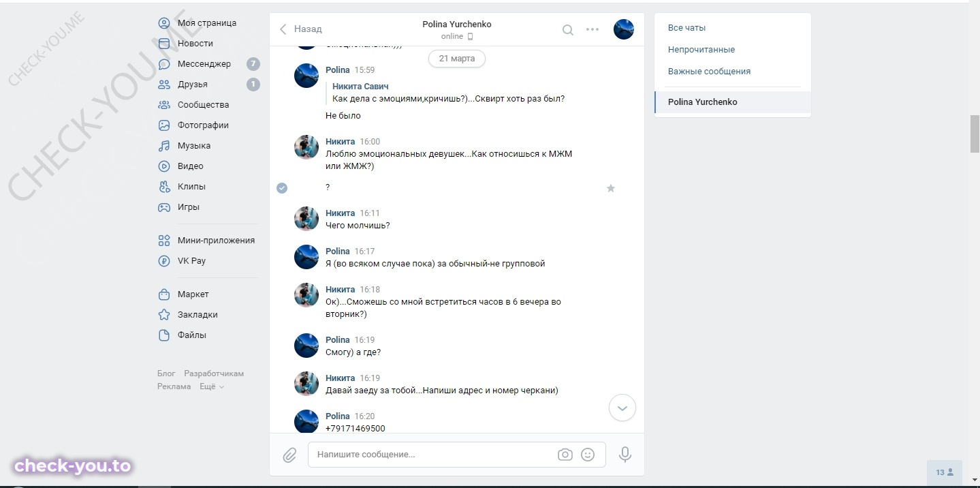The height and width of the screenshot is (488, 980).
Task: Open the three-dots chat actions menu
Action: point(592,29)
